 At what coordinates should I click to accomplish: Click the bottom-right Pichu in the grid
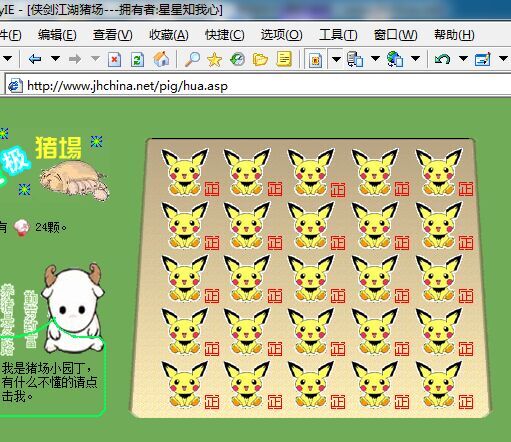click(438, 384)
